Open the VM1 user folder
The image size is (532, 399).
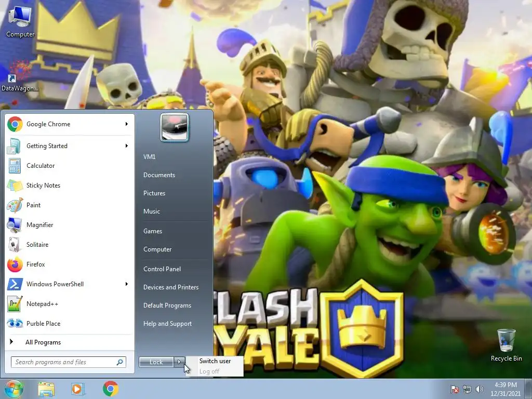(149, 157)
